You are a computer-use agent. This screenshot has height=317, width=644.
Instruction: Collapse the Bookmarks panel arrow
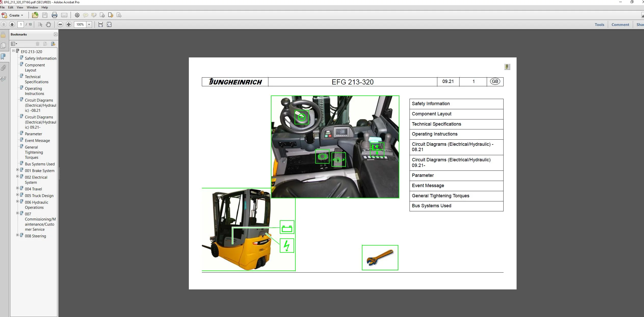coord(56,34)
